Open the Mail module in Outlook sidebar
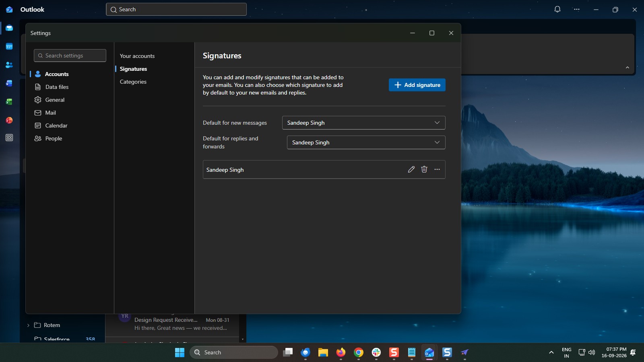Screen dimensions: 644x362 (x=9, y=28)
